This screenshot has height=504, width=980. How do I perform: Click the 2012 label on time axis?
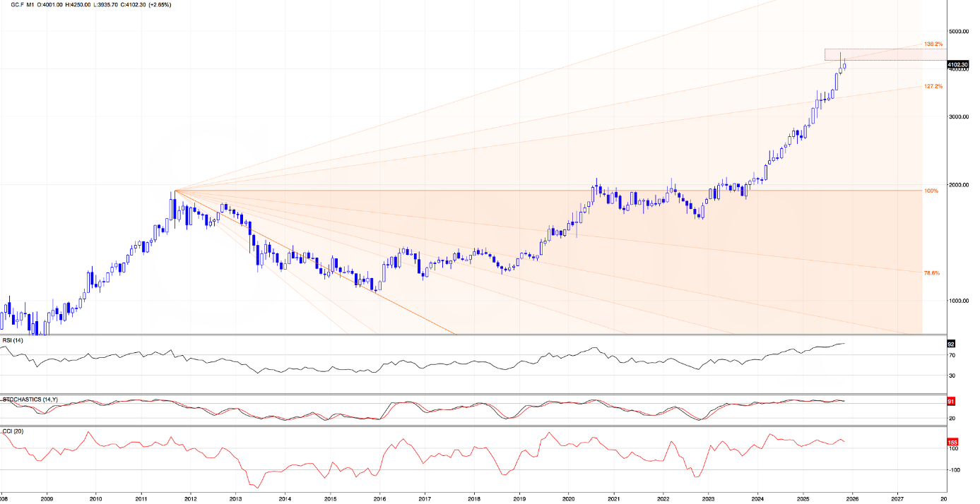190,498
